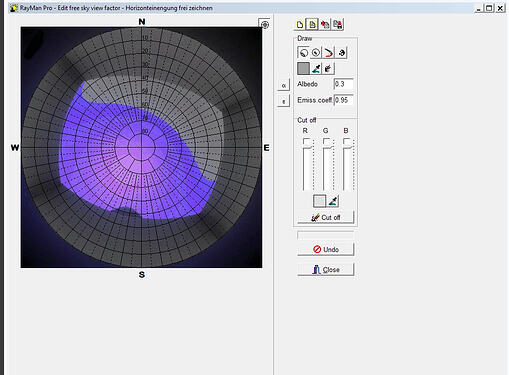
Task: Minimize the RayMan Pro window
Action: (x=479, y=8)
